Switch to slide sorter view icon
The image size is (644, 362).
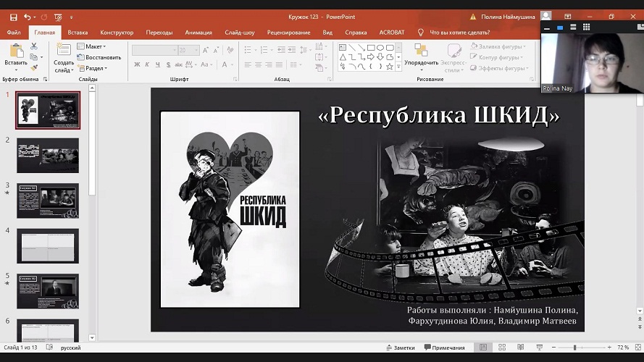pyautogui.click(x=502, y=348)
